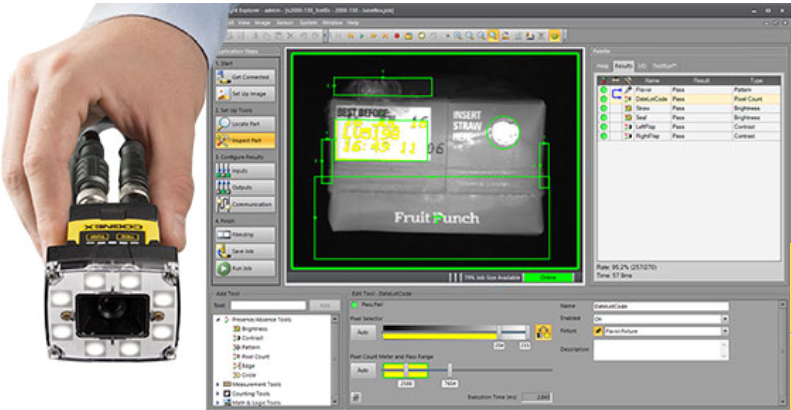The image size is (791, 410).
Task: Open the System menu
Action: point(308,23)
